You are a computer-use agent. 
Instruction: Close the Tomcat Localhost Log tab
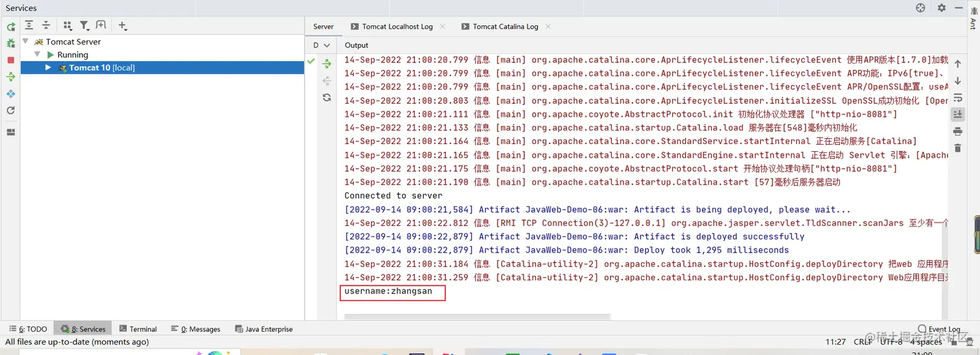pos(443,27)
